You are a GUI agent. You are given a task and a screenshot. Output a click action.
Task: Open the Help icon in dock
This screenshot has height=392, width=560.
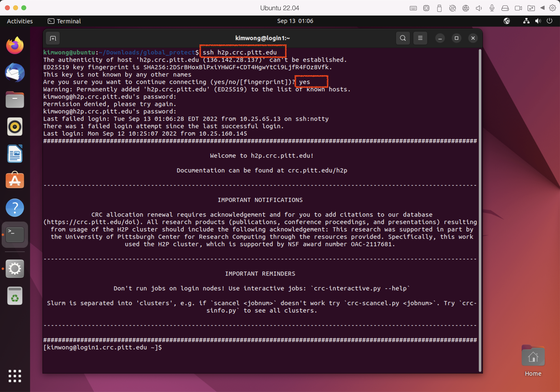(x=15, y=208)
